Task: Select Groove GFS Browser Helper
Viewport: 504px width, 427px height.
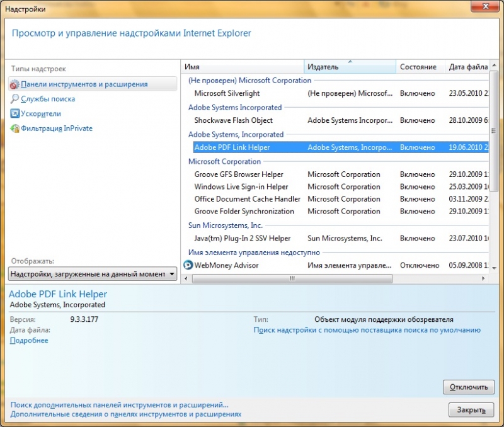Action: tap(341, 174)
